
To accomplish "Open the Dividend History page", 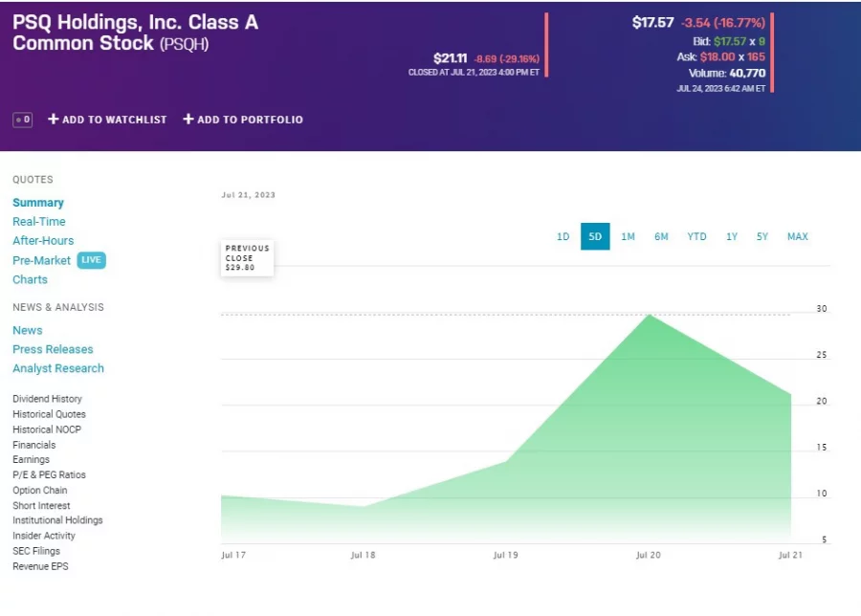I will tap(47, 399).
